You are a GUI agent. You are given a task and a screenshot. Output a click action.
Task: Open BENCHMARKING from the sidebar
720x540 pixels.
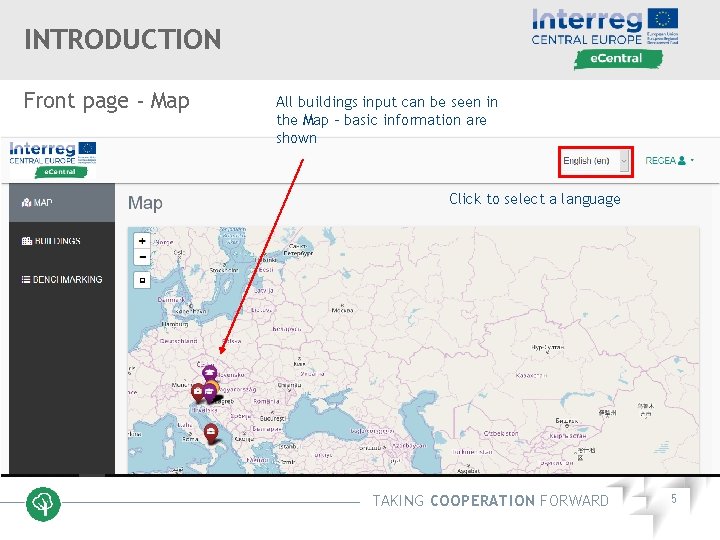click(62, 279)
